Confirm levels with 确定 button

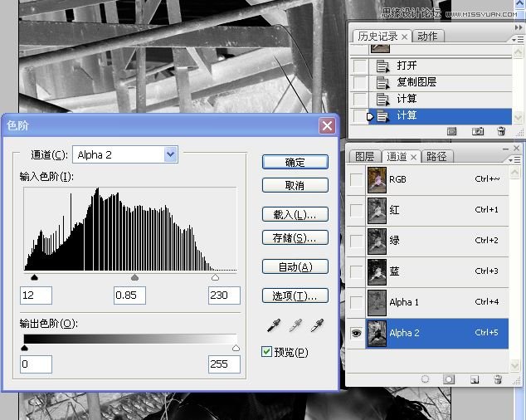pos(295,162)
